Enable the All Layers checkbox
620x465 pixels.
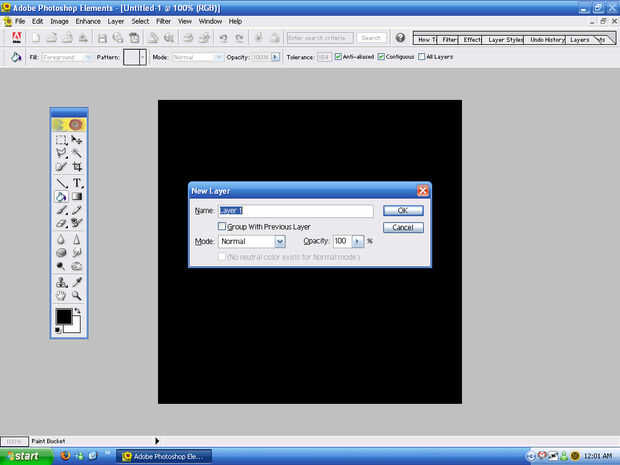422,57
